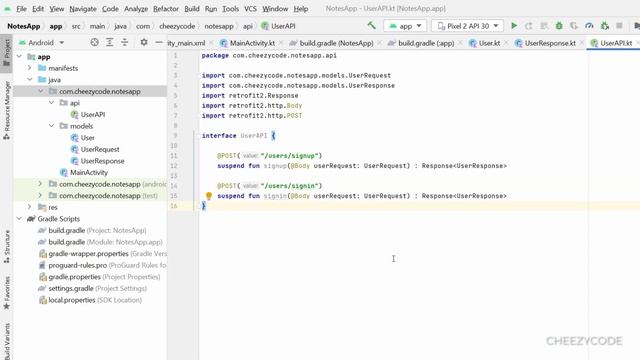The image size is (640, 360).
Task: Collapse the models package
Action: [x=51, y=126]
